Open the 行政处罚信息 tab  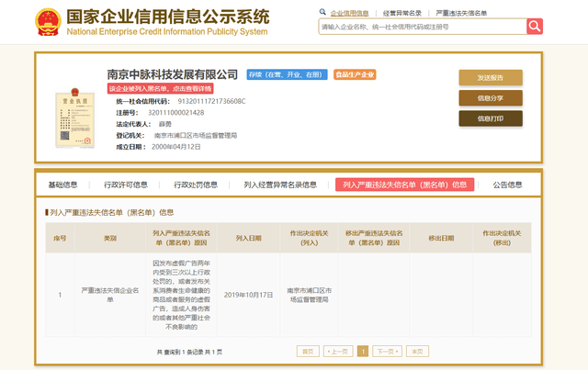(197, 185)
